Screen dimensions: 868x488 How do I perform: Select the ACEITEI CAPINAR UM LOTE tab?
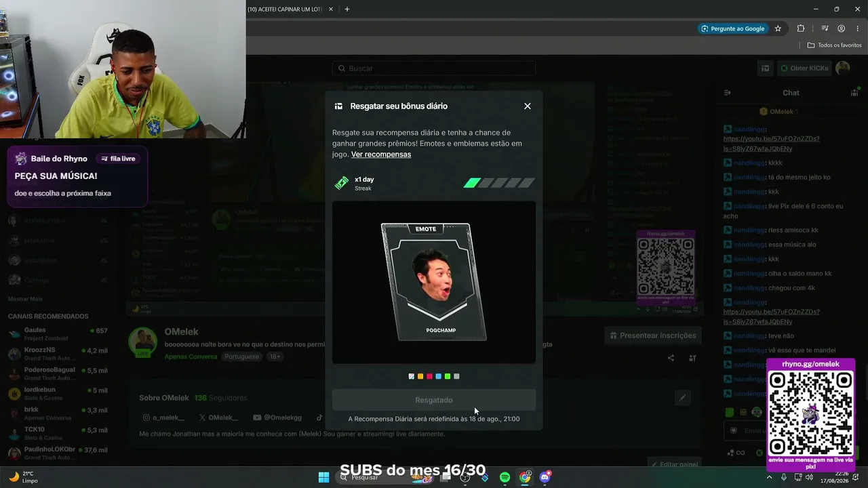(285, 9)
